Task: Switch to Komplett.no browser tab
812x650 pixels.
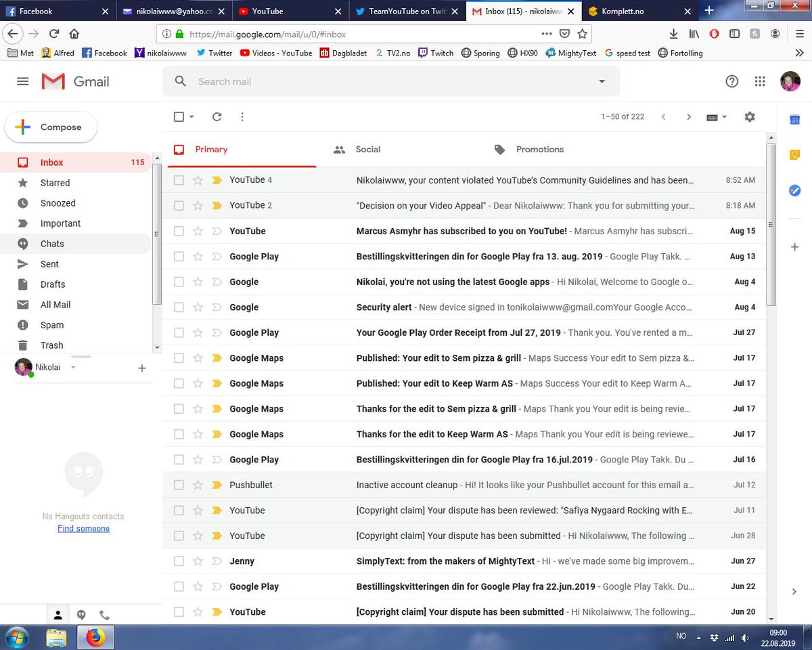Action: coord(640,11)
